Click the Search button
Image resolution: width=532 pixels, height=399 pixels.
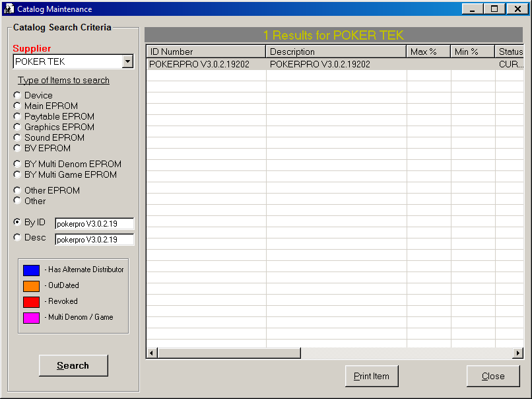click(x=73, y=366)
